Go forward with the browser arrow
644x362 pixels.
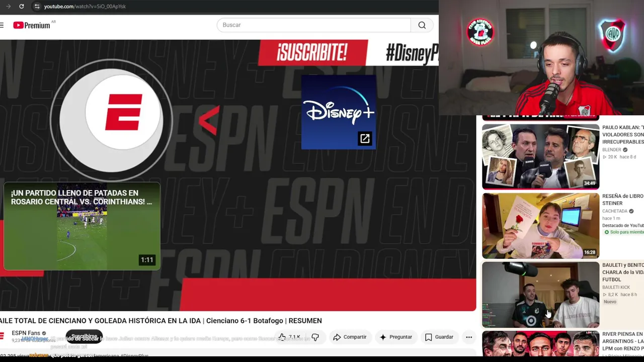(x=8, y=6)
